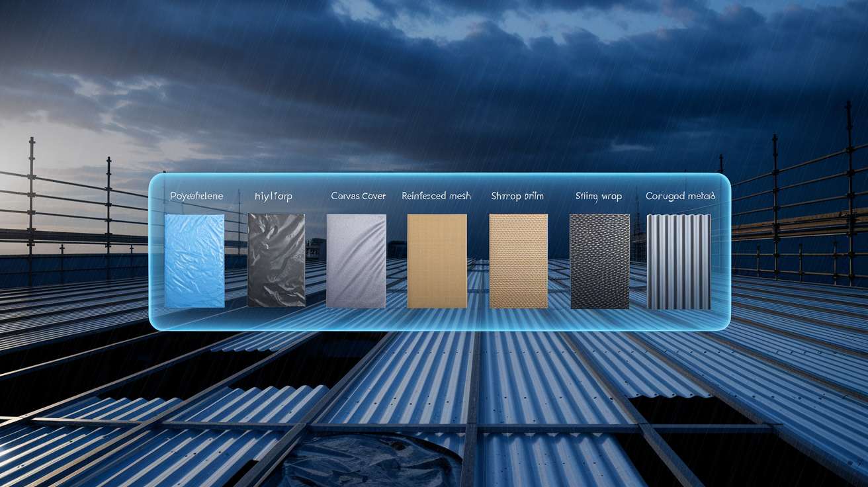Open the "Carvas Cover" label
Image resolution: width=868 pixels, height=487 pixels.
(x=358, y=196)
